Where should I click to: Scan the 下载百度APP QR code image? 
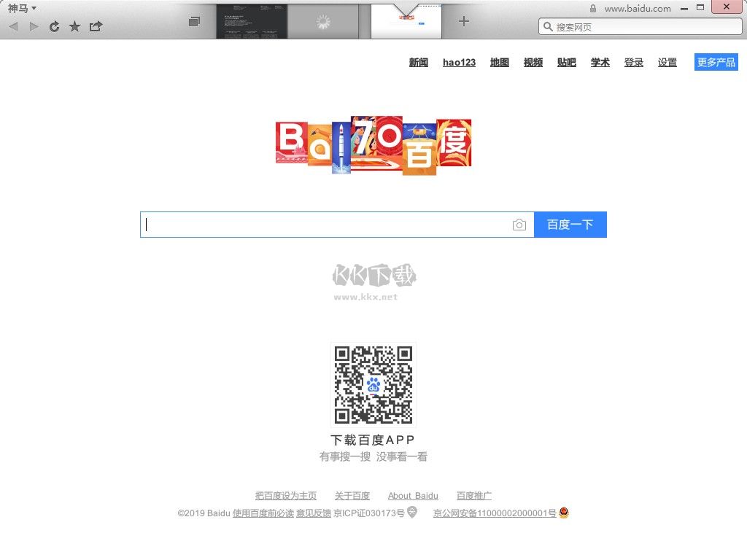click(373, 384)
